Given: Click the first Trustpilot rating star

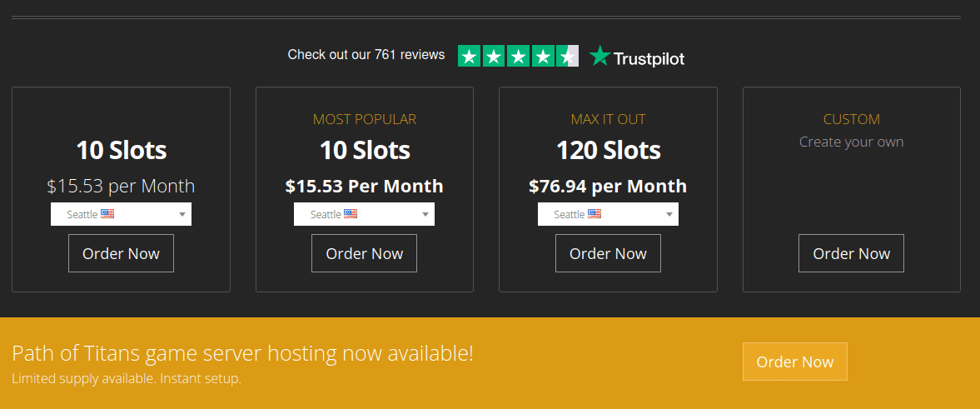Looking at the screenshot, I should pos(470,57).
